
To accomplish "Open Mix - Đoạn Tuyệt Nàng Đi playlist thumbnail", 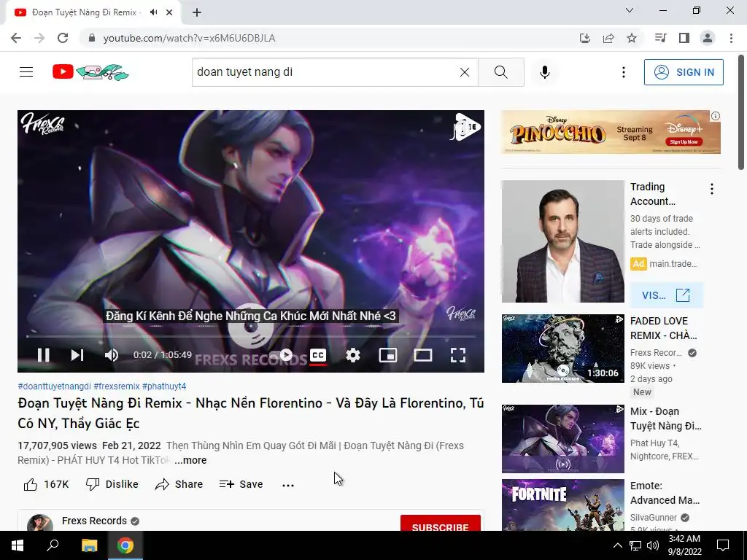I will (562, 438).
